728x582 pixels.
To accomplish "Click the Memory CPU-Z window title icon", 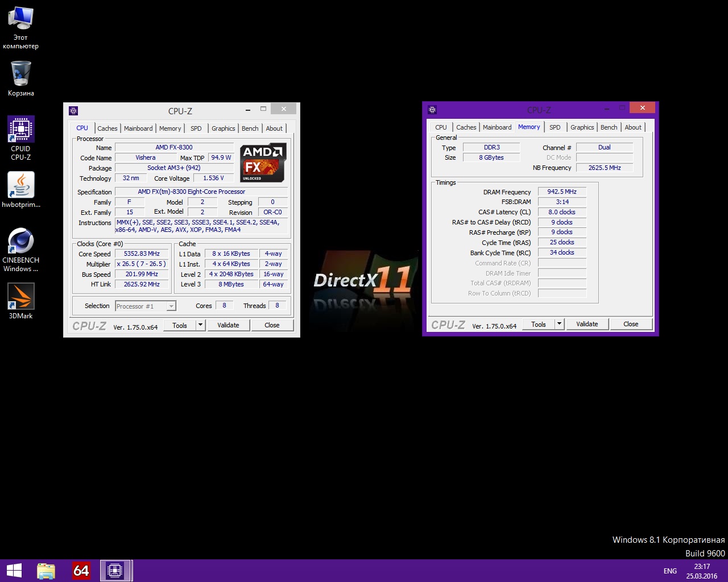I will pyautogui.click(x=432, y=110).
